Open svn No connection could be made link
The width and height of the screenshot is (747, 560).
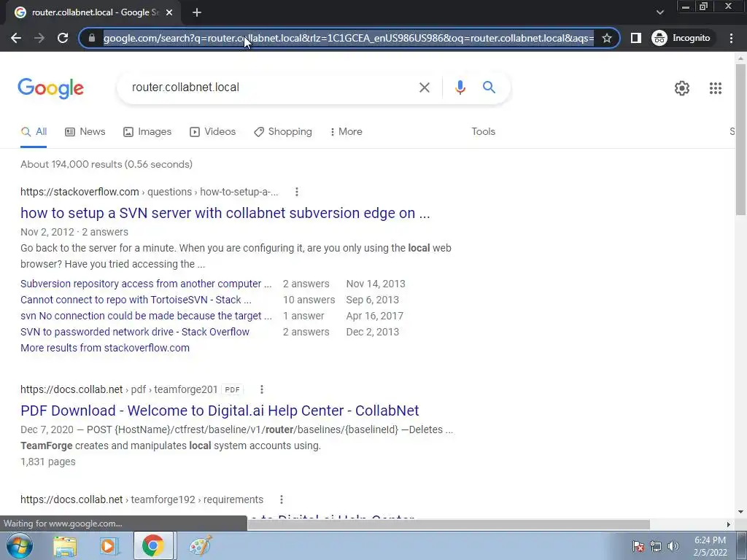pyautogui.click(x=146, y=316)
